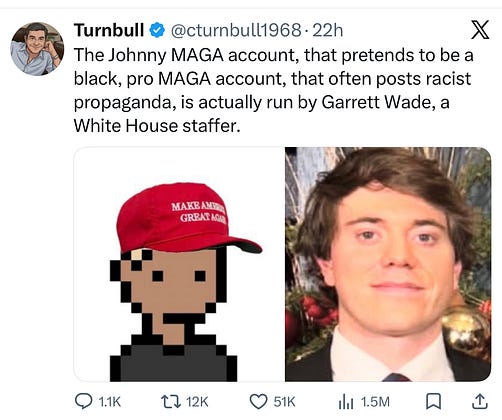Click the 1.5M views count
Viewport: 502px width, 420px height.
375,402
